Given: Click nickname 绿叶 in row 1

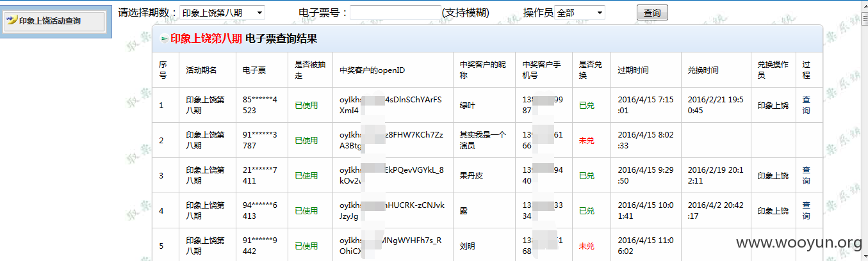Looking at the screenshot, I should 468,105.
